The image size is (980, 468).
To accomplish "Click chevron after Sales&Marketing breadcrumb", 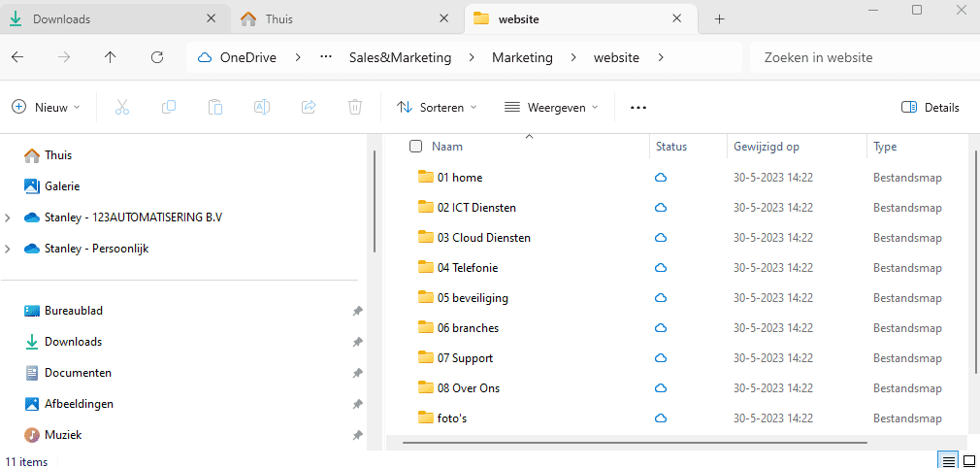I will [x=472, y=57].
